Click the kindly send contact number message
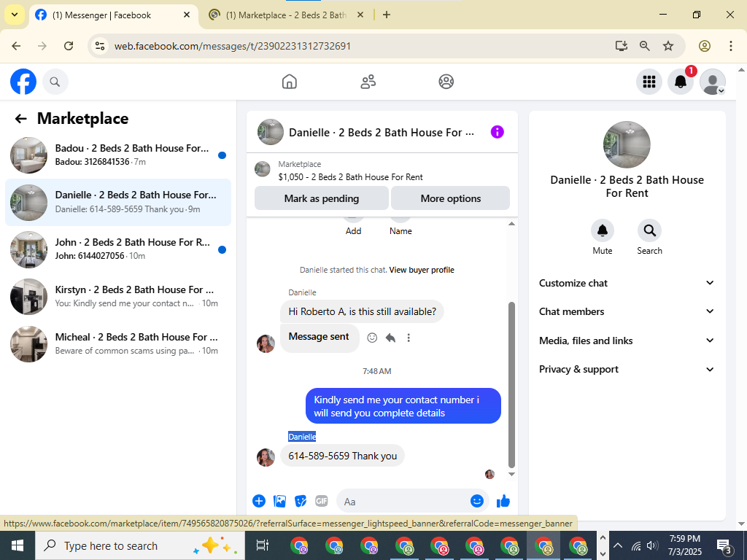The width and height of the screenshot is (747, 560). click(x=403, y=406)
